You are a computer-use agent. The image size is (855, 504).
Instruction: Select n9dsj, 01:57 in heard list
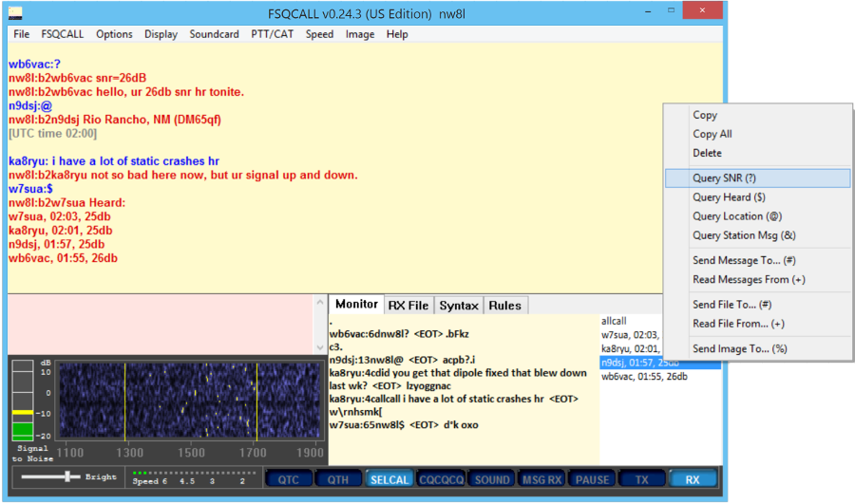tap(660, 363)
